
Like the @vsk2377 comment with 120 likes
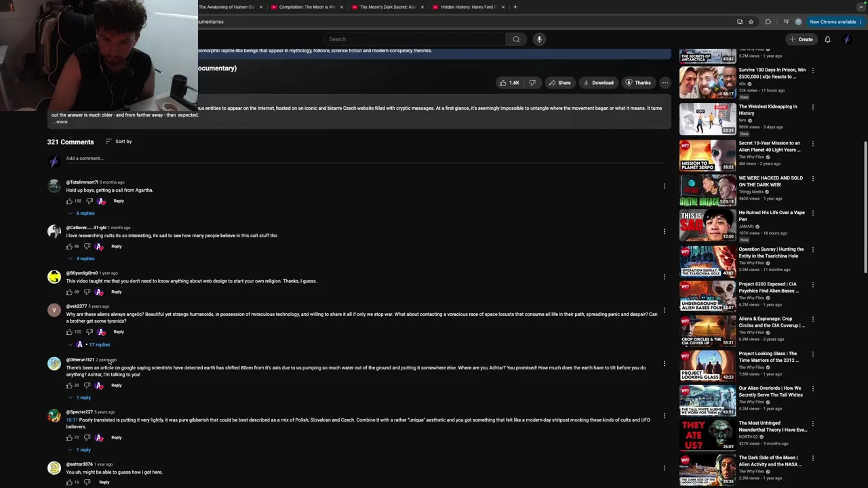tap(69, 332)
